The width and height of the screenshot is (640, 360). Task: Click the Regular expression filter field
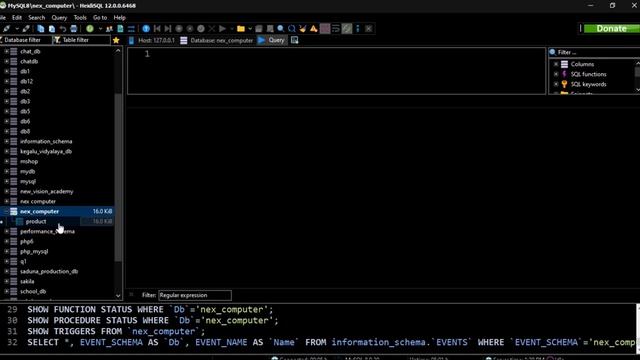195,295
